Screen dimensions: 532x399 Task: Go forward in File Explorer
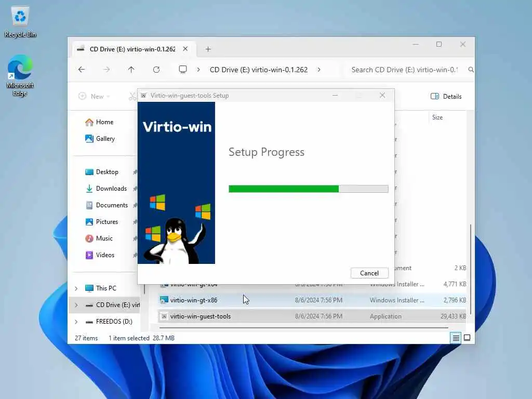point(107,70)
